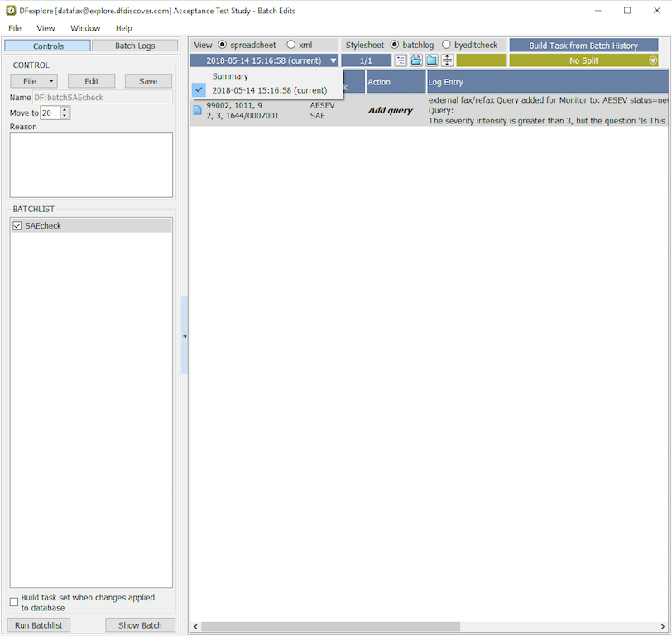This screenshot has width=672, height=636.
Task: Click the olive color bar beside toolbar icons
Action: click(482, 60)
